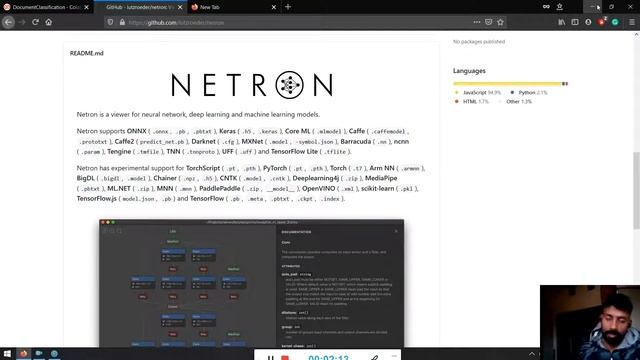640x360 pixels.
Task: Select the GitHub lutzroeder/netron tab
Action: coord(140,7)
